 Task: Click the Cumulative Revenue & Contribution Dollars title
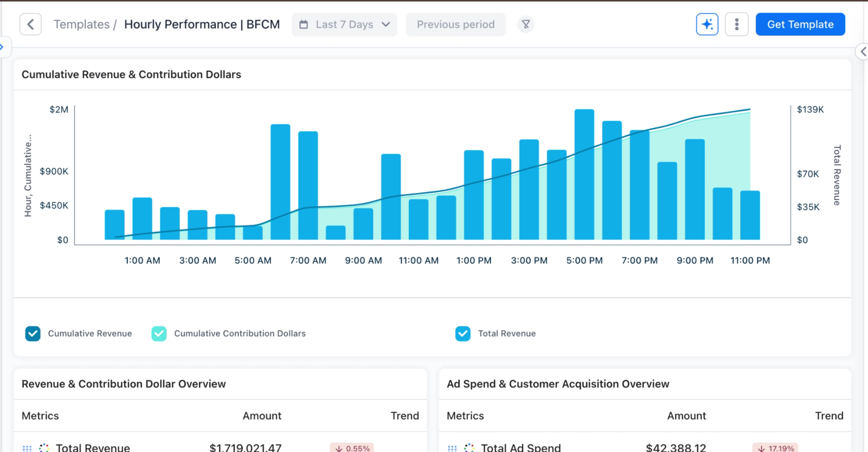pyautogui.click(x=131, y=74)
